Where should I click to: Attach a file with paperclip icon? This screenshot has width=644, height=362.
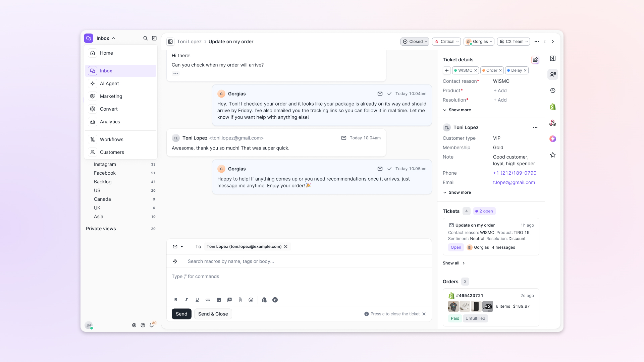[x=240, y=300]
